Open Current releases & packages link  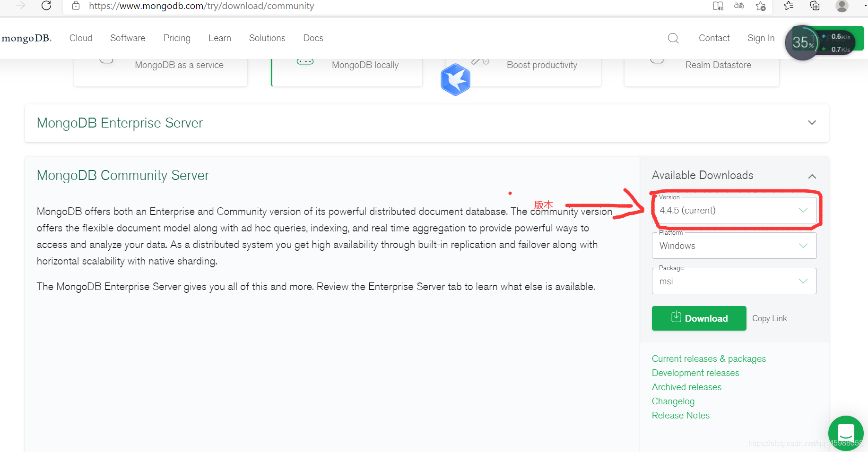(709, 359)
